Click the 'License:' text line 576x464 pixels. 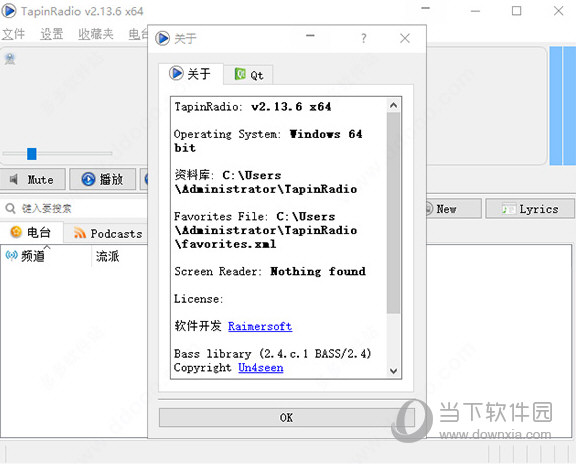click(198, 299)
